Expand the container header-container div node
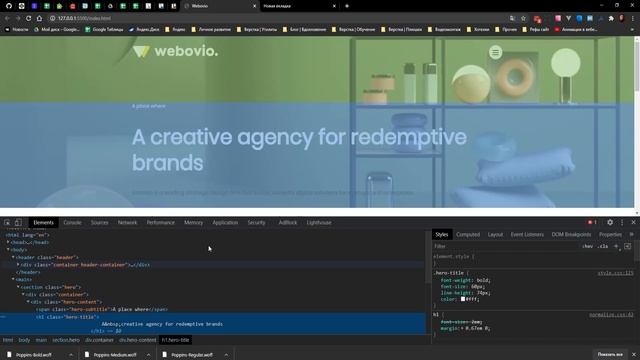This screenshot has width=640, height=360. point(18,264)
